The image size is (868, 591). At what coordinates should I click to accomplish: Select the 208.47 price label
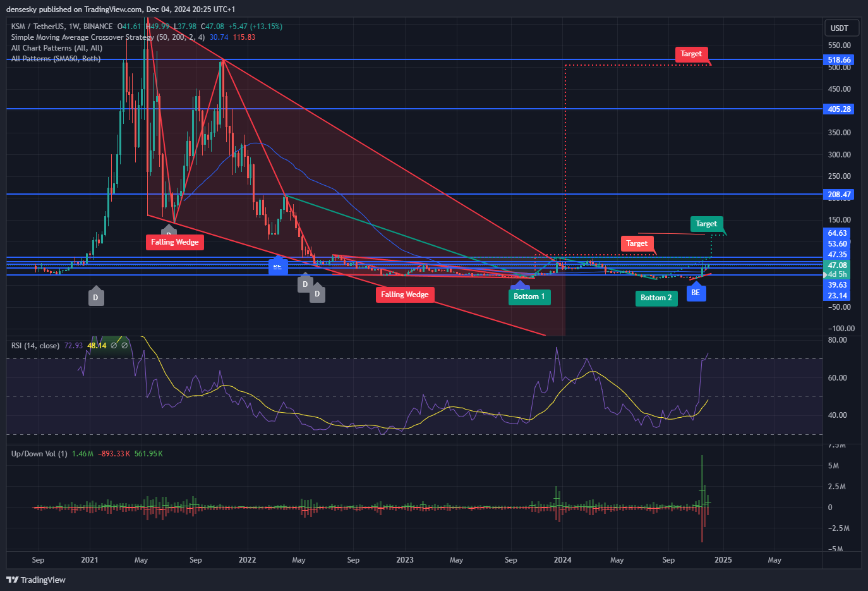[x=840, y=195]
